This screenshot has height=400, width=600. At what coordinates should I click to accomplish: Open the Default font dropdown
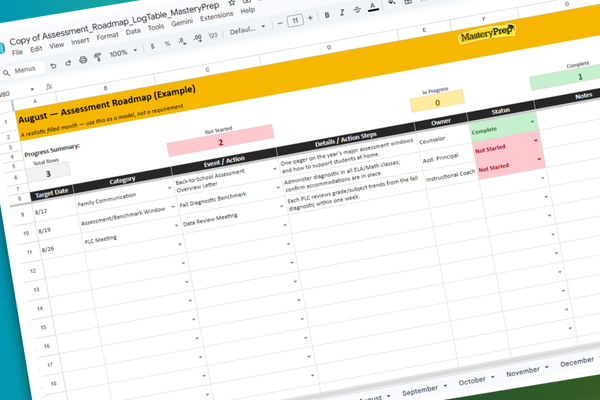point(247,29)
